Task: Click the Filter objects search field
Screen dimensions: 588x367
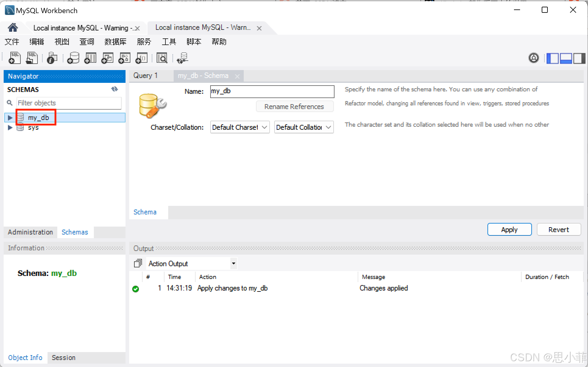Action: (x=69, y=103)
